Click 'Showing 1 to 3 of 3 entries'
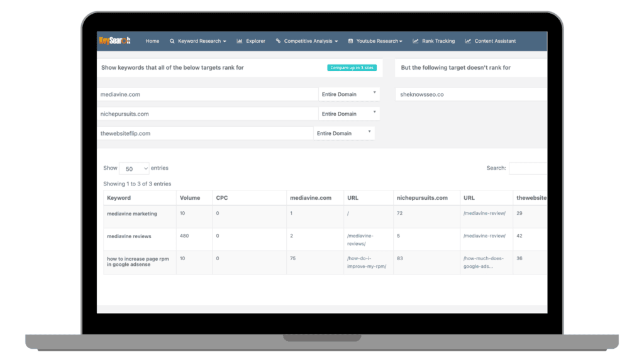Image resolution: width=644 pixels, height=362 pixels. 137,184
